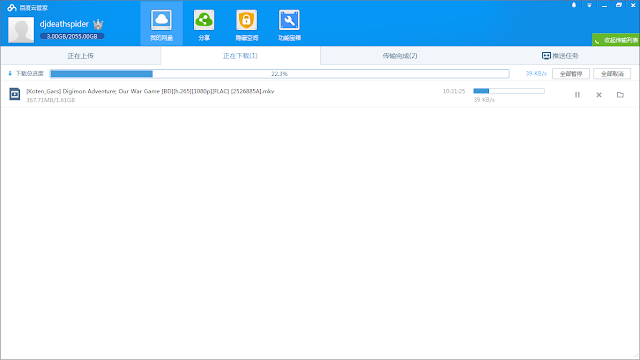The height and width of the screenshot is (360, 640).
Task: Click the Digimon file download progress bar
Action: pyautogui.click(x=509, y=91)
